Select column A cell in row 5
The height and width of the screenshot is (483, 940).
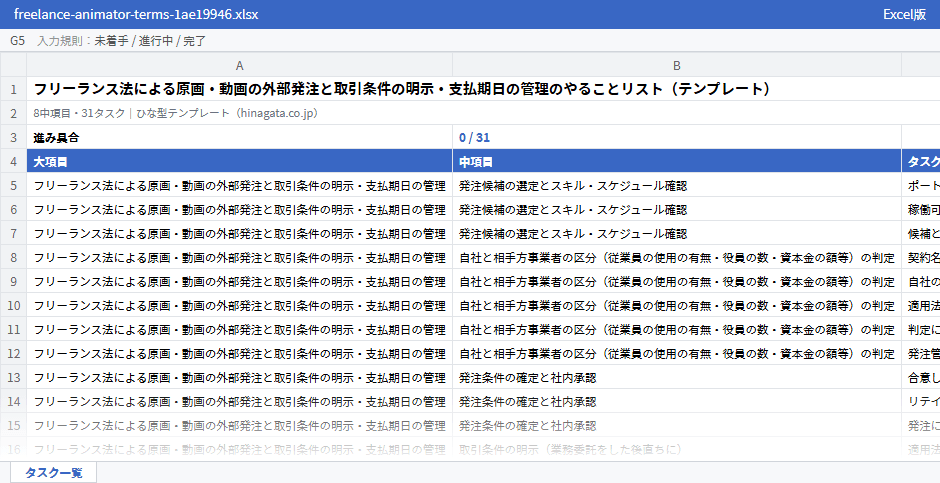point(239,185)
